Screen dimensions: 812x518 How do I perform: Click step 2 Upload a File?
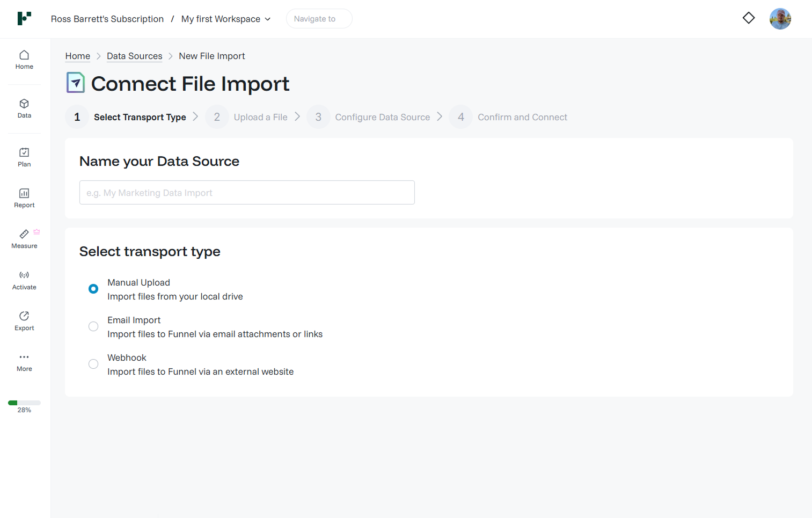pyautogui.click(x=247, y=117)
